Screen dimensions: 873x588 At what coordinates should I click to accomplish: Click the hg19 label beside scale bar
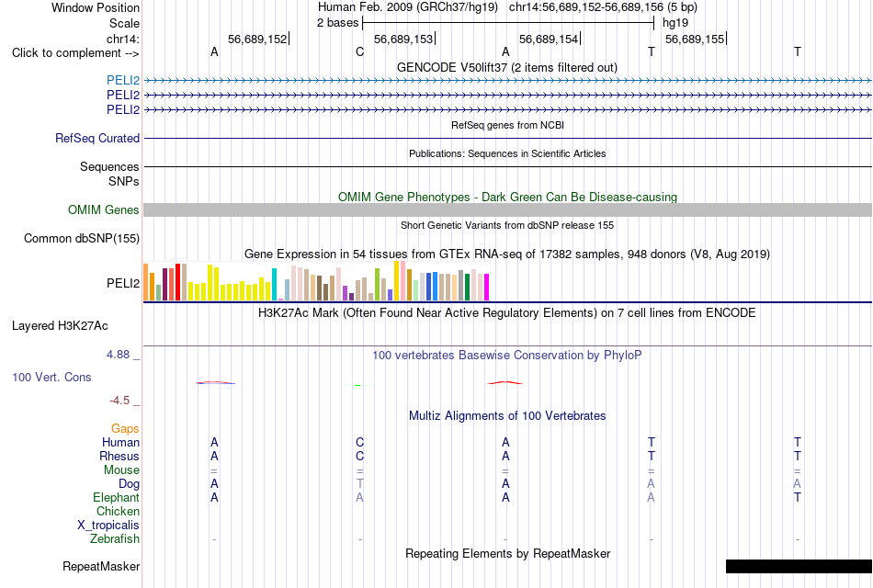[x=675, y=23]
